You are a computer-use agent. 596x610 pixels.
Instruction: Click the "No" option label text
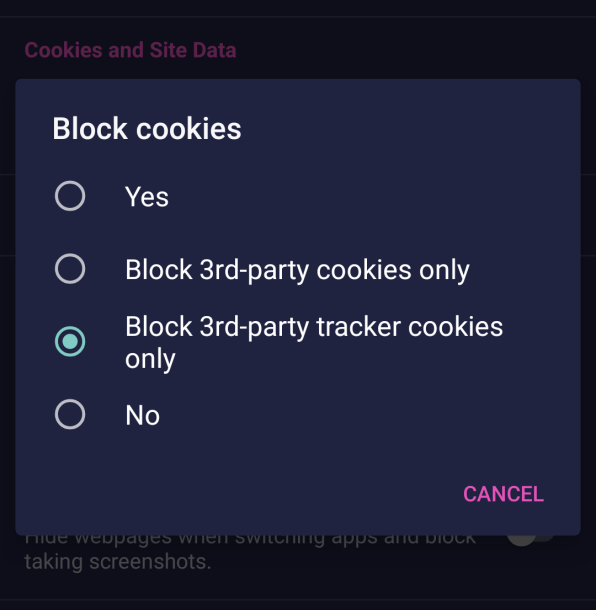[x=142, y=415]
